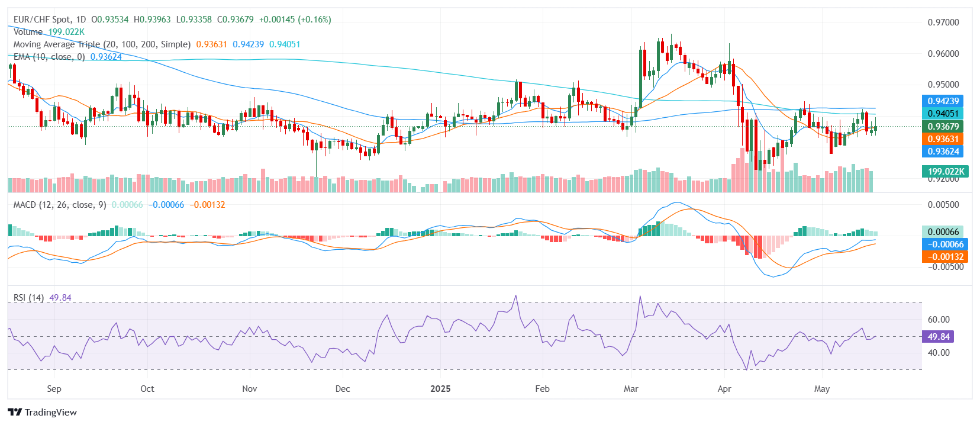Click the May label on time axis
980x425 pixels.
click(x=821, y=389)
